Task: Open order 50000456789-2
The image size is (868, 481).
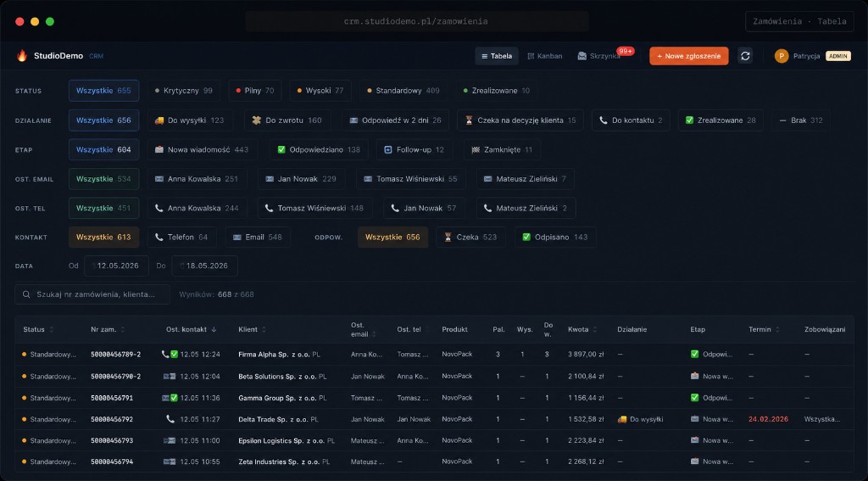Action: 115,354
